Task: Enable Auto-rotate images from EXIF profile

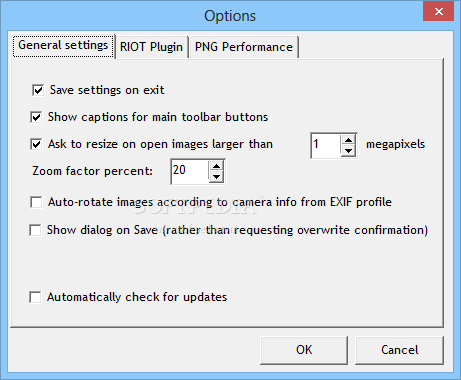Action: (36, 202)
